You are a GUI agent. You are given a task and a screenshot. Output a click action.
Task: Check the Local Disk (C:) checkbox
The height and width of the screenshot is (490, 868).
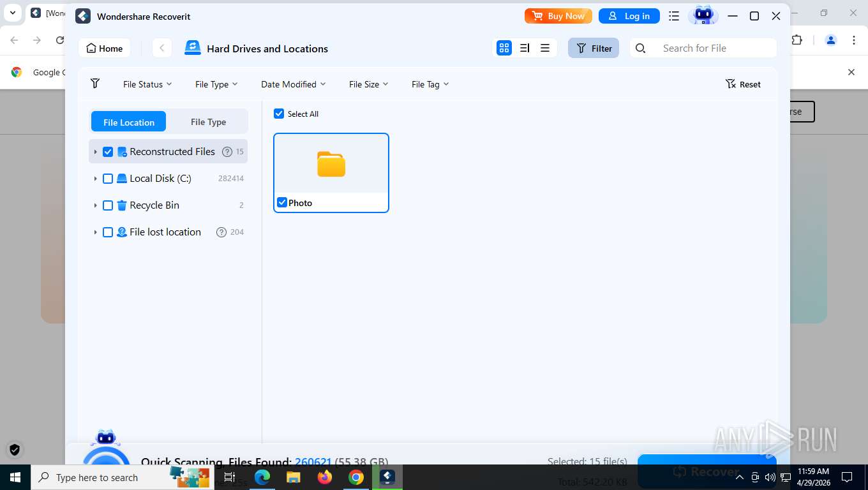[108, 179]
